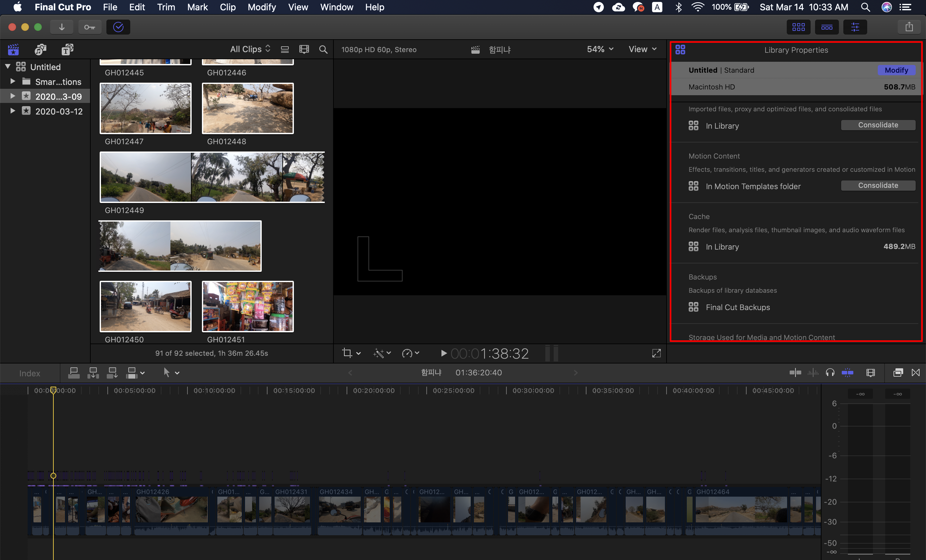Select the clip appearance filmstrip icon
The width and height of the screenshot is (926, 560).
[304, 49]
